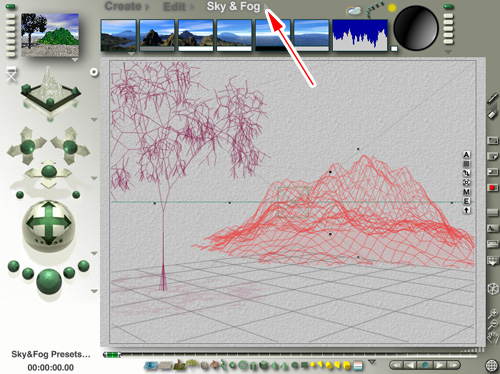The height and width of the screenshot is (374, 500).
Task: Click the 'E' edit terrain icon
Action: [466, 201]
